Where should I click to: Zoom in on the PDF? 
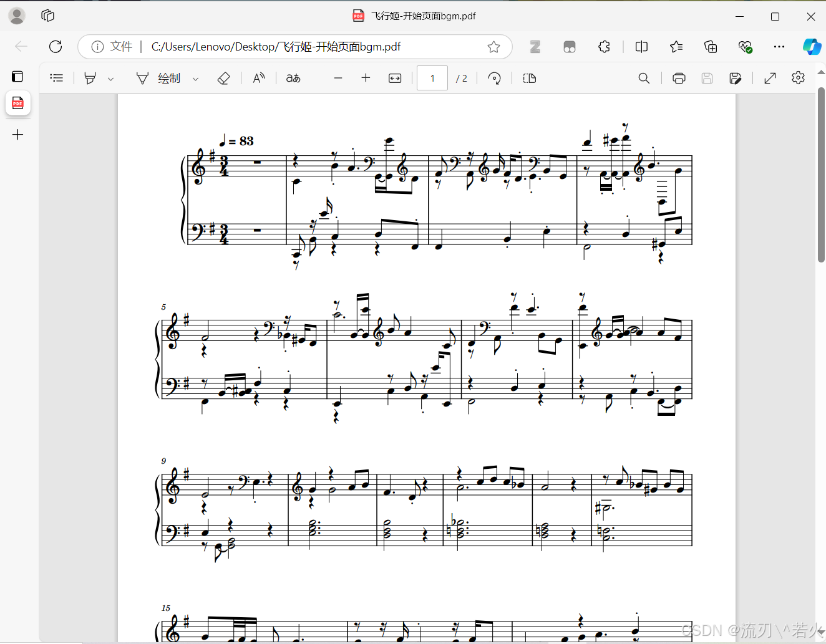click(366, 78)
